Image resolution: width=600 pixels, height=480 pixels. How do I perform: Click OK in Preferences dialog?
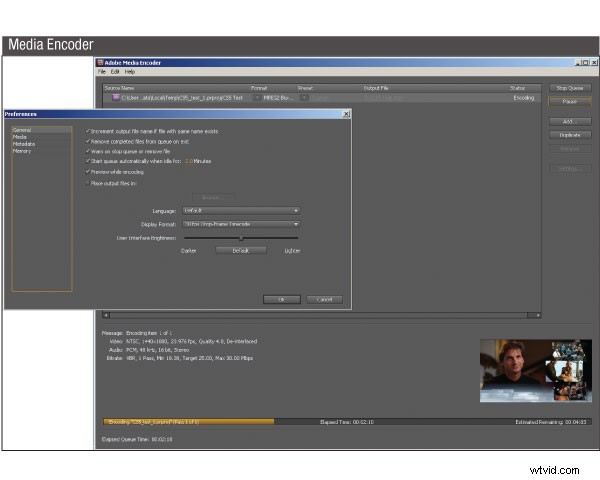point(282,299)
